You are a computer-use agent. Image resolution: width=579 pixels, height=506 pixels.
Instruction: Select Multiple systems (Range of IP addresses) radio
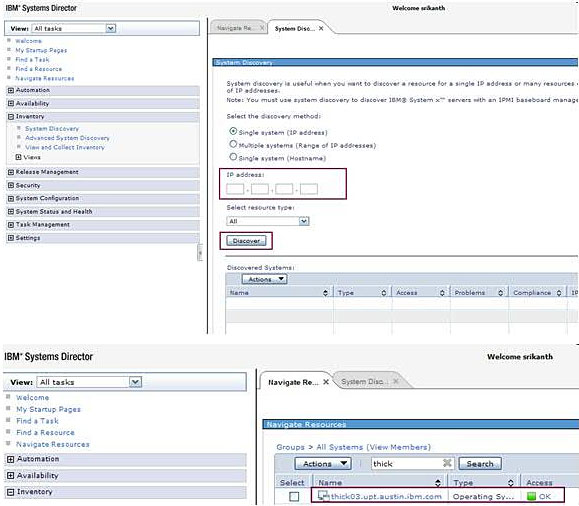[x=233, y=144]
